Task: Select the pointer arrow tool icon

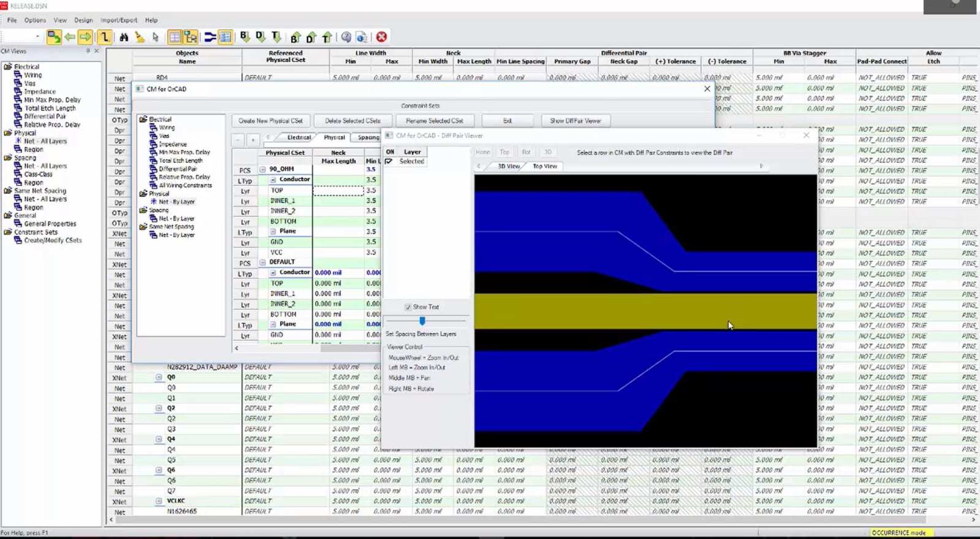Action: click(x=156, y=37)
